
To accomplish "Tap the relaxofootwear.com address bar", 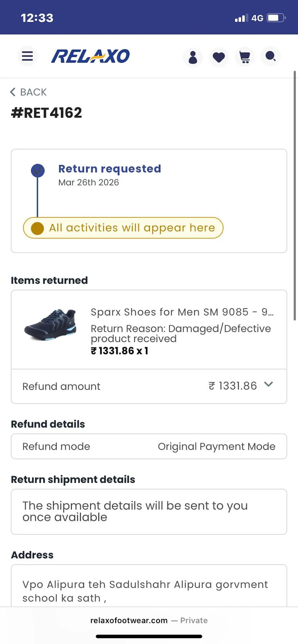I will pos(129,620).
